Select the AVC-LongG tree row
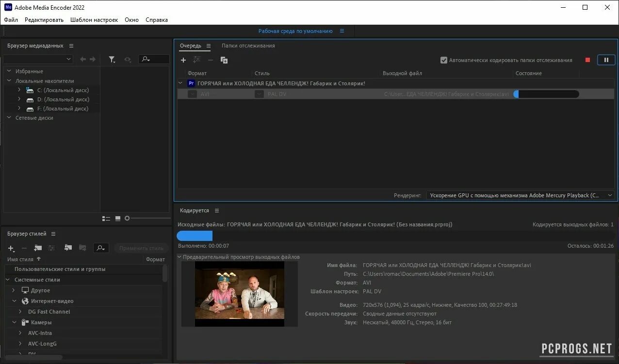The height and width of the screenshot is (364, 619). tap(83, 344)
